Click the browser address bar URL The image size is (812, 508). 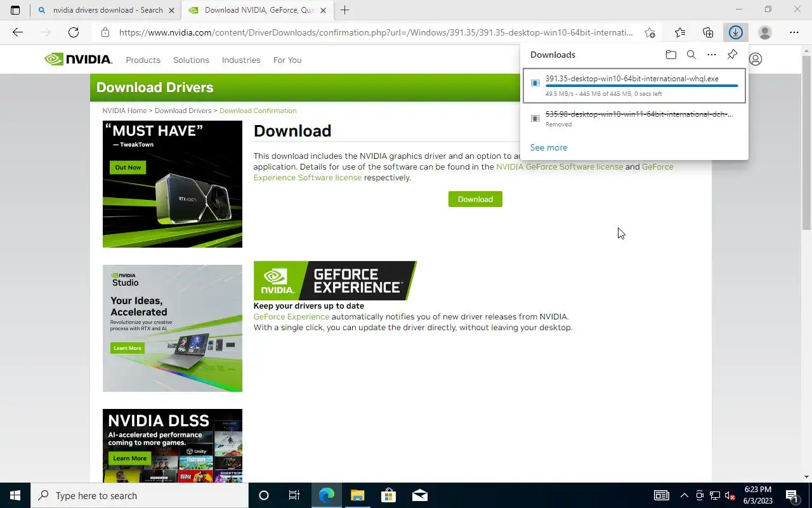(376, 32)
